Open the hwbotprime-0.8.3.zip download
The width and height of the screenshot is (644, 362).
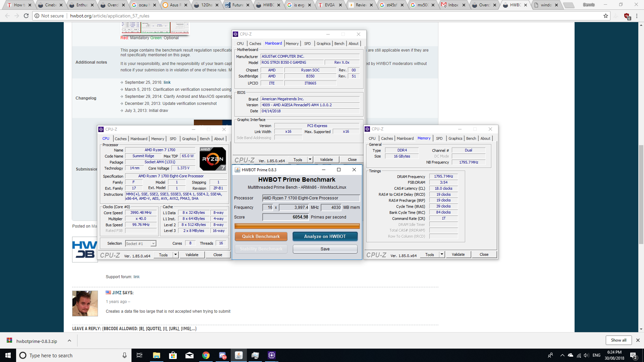coord(37,341)
